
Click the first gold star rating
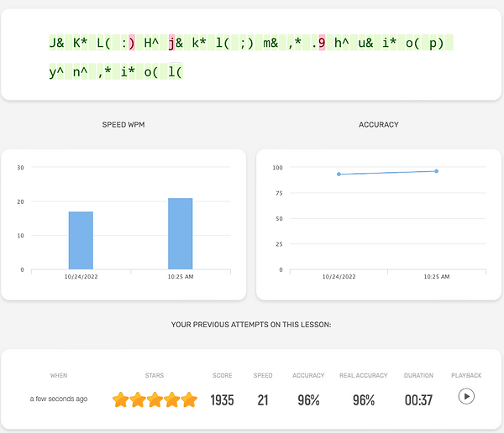[121, 399]
